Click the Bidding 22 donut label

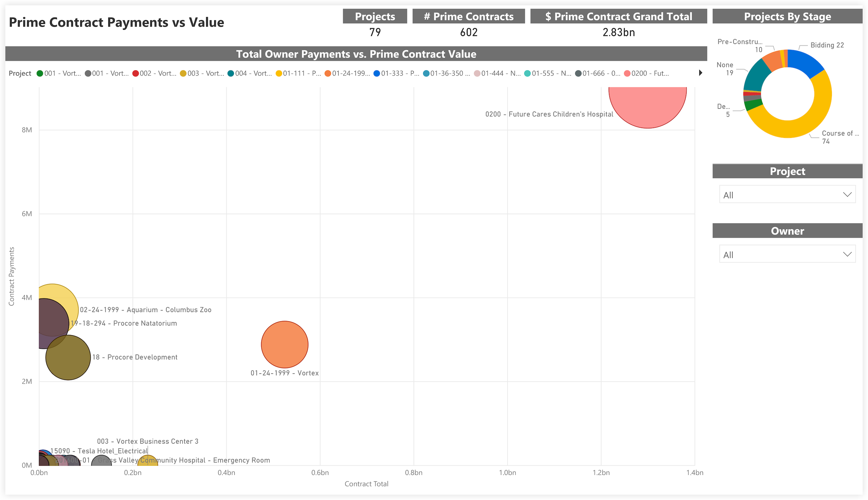pos(827,45)
